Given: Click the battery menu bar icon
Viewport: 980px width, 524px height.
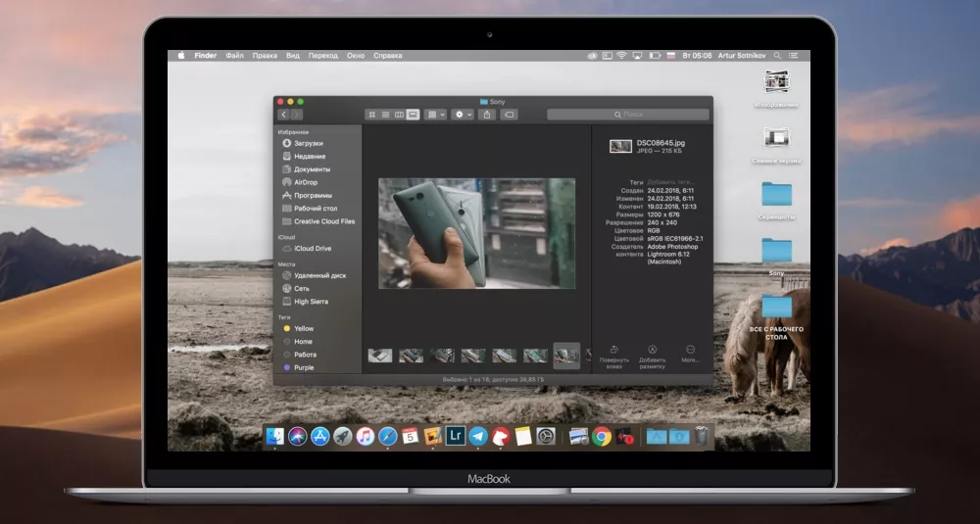Looking at the screenshot, I should tap(655, 56).
